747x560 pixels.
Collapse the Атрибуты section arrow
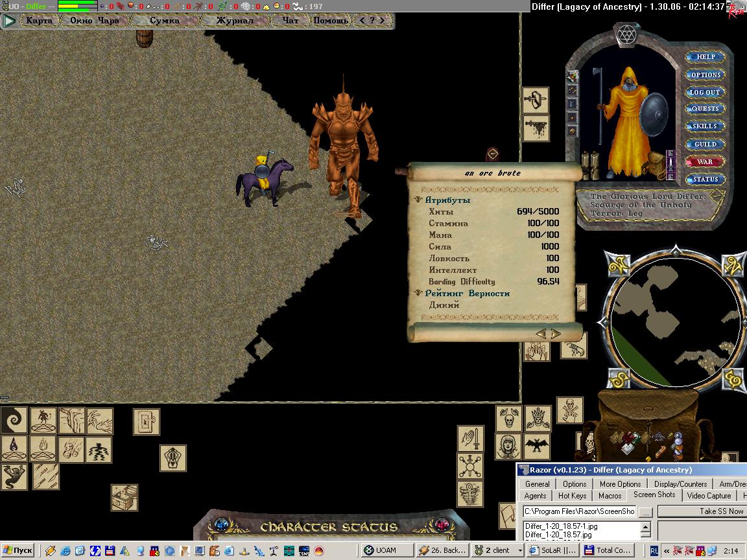(x=419, y=200)
